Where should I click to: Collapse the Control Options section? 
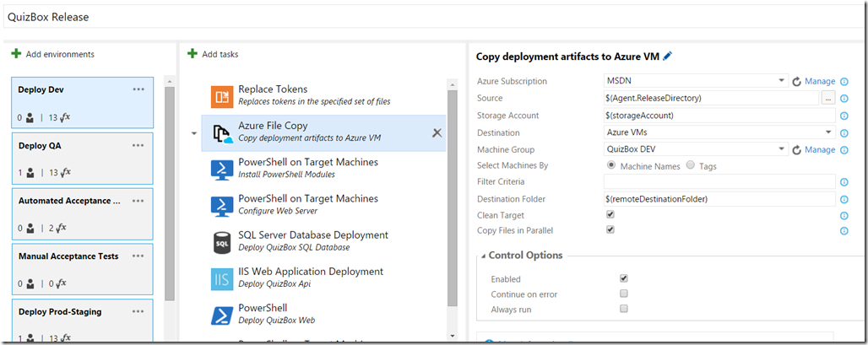484,256
